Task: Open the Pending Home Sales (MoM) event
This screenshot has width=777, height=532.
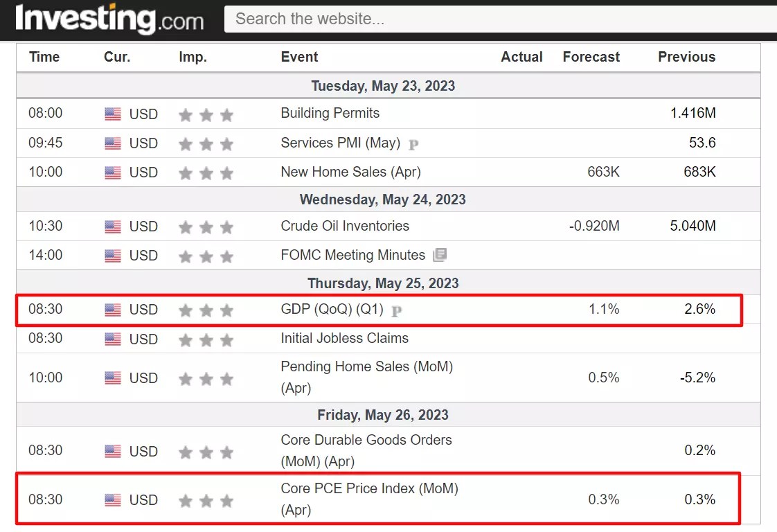Action: pyautogui.click(x=367, y=378)
